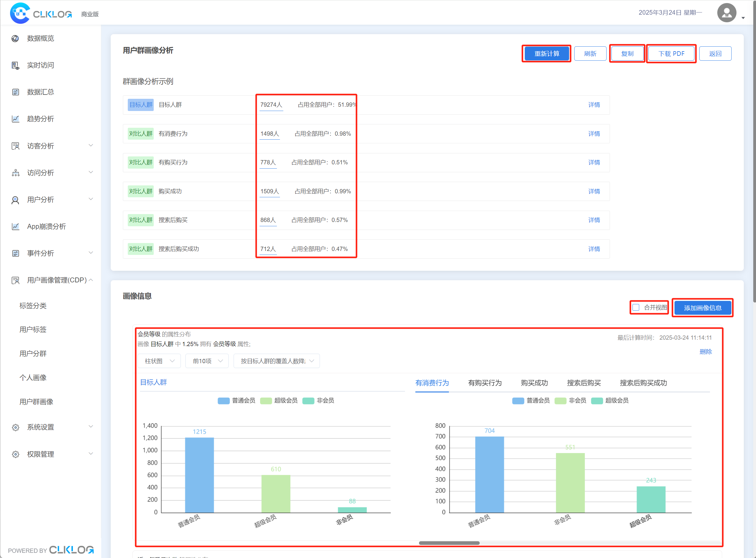Click the 用户分析 person icon

pos(15,200)
